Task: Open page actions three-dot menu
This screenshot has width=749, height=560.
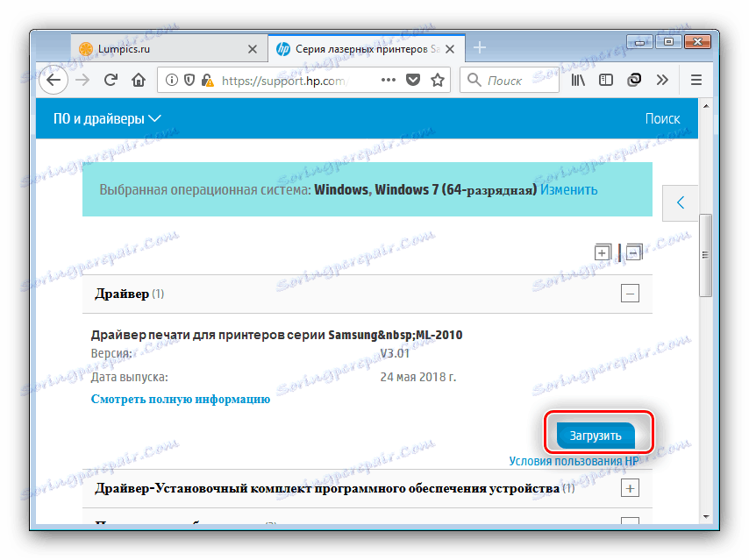Action: (389, 80)
